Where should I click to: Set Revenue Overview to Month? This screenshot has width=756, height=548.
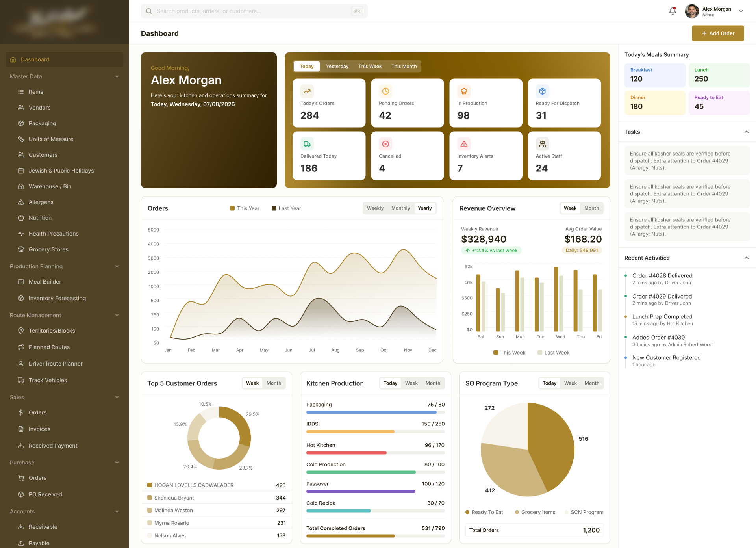[591, 208]
